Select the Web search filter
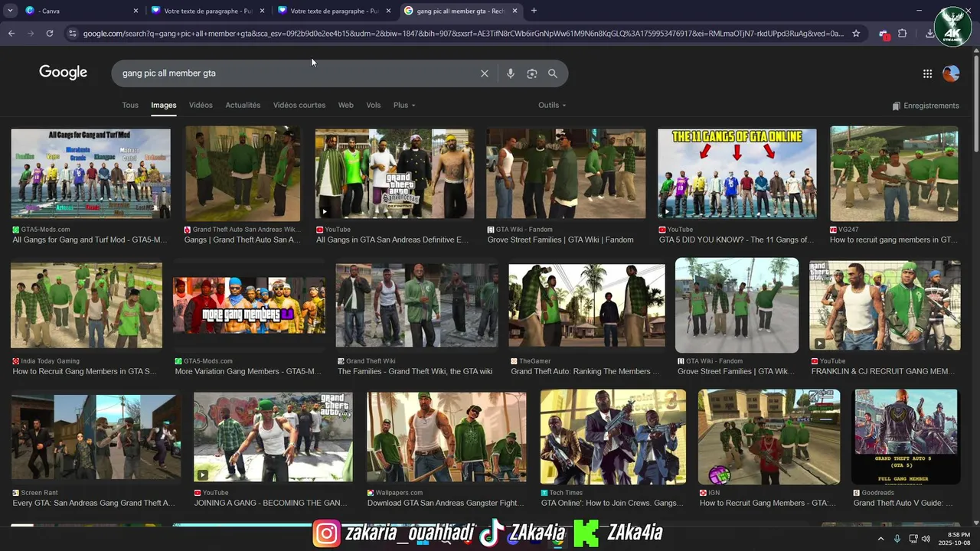Image resolution: width=980 pixels, height=551 pixels. pos(346,105)
